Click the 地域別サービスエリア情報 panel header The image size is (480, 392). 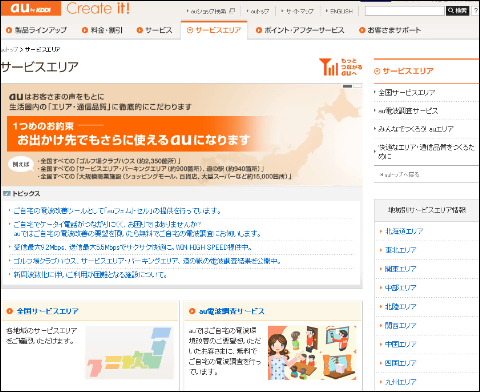pos(427,210)
